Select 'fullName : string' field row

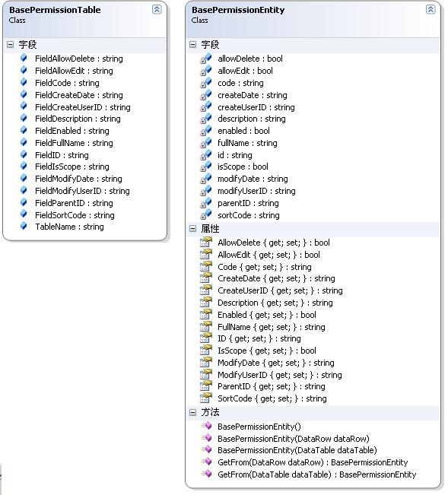(x=247, y=143)
